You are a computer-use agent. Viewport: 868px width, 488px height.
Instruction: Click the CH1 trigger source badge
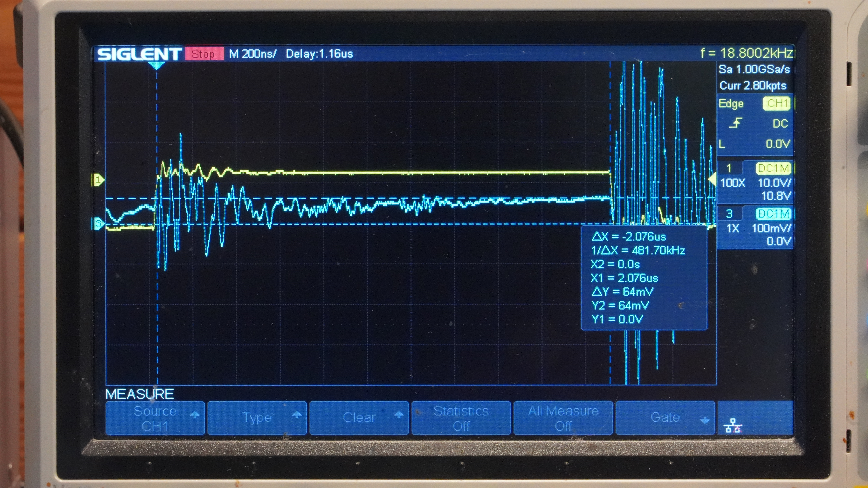tap(777, 103)
